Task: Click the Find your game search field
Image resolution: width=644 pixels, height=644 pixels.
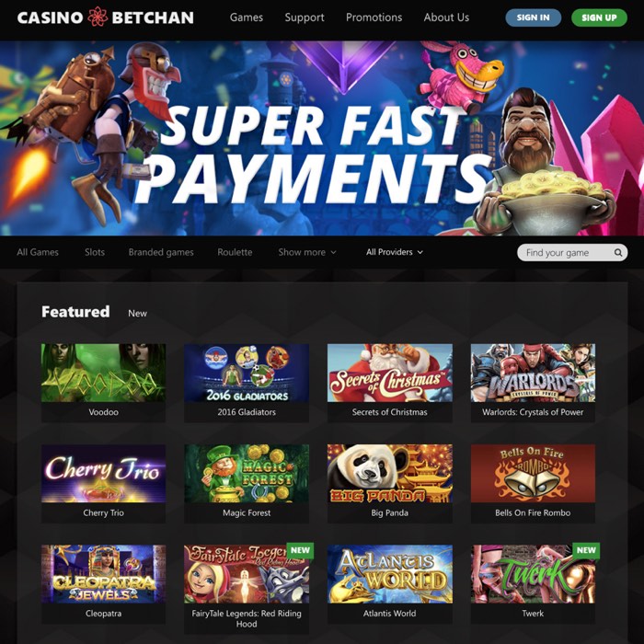Action: pyautogui.click(x=572, y=253)
